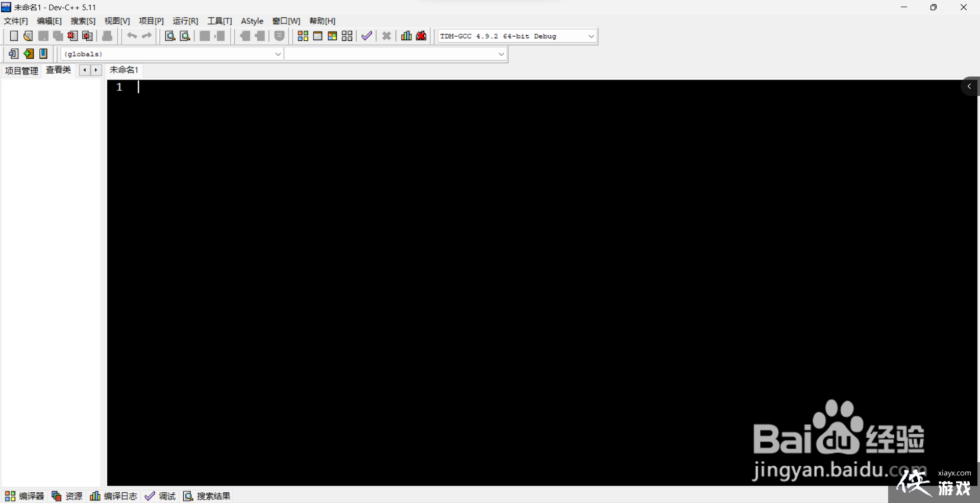Click the Run program window icon
This screenshot has height=503, width=980.
tap(317, 36)
